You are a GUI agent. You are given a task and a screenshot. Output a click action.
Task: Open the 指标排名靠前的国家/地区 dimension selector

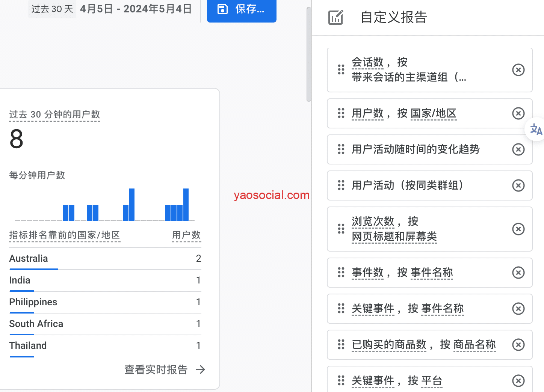pos(65,235)
